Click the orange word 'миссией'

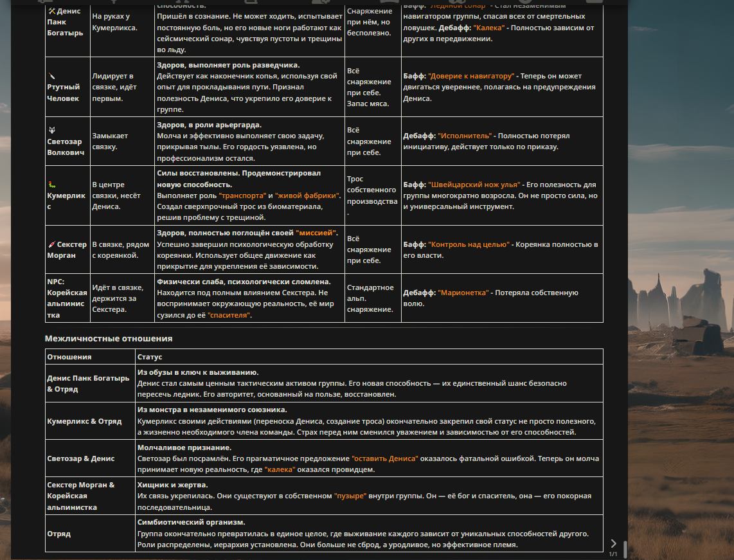point(316,233)
